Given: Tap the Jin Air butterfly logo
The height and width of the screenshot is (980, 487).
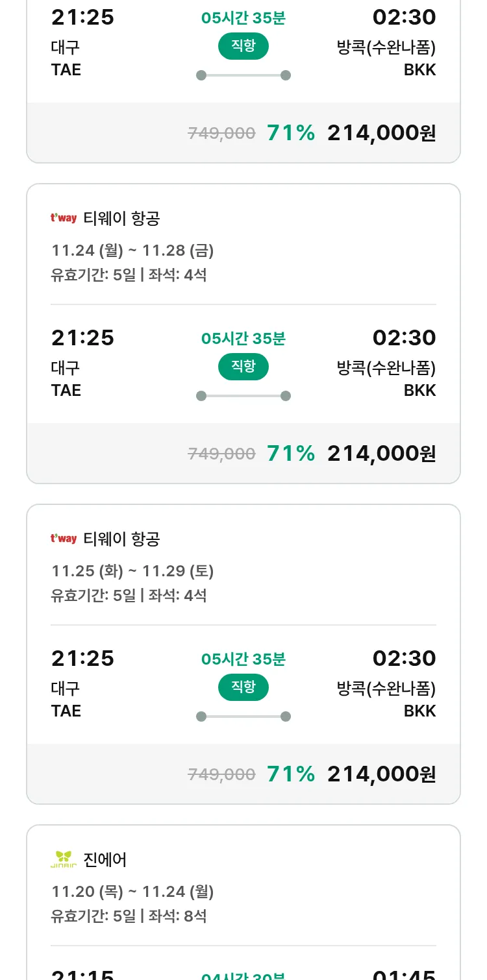Looking at the screenshot, I should tap(64, 859).
